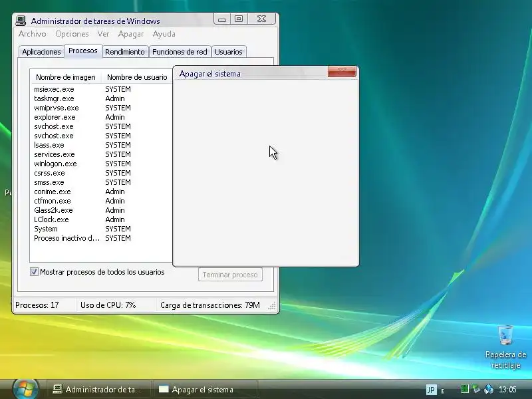Close the Apagar el sistema dialog
The width and height of the screenshot is (532, 399).
pyautogui.click(x=342, y=71)
